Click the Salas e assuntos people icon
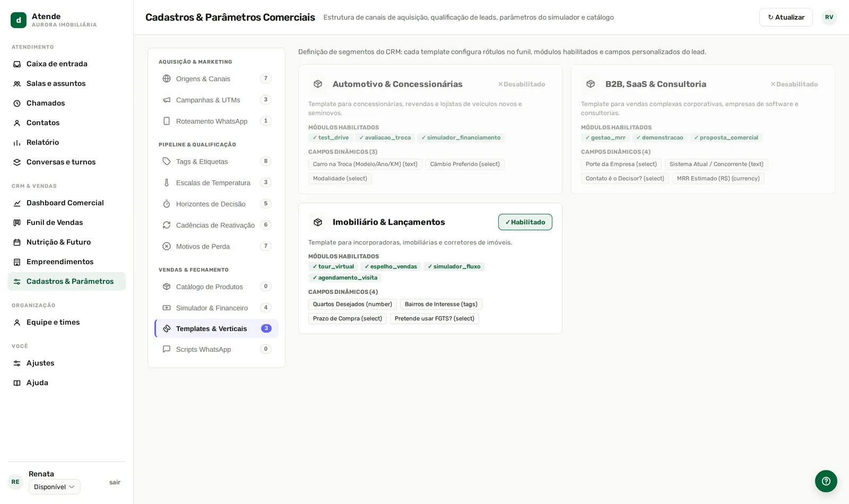 tap(17, 84)
